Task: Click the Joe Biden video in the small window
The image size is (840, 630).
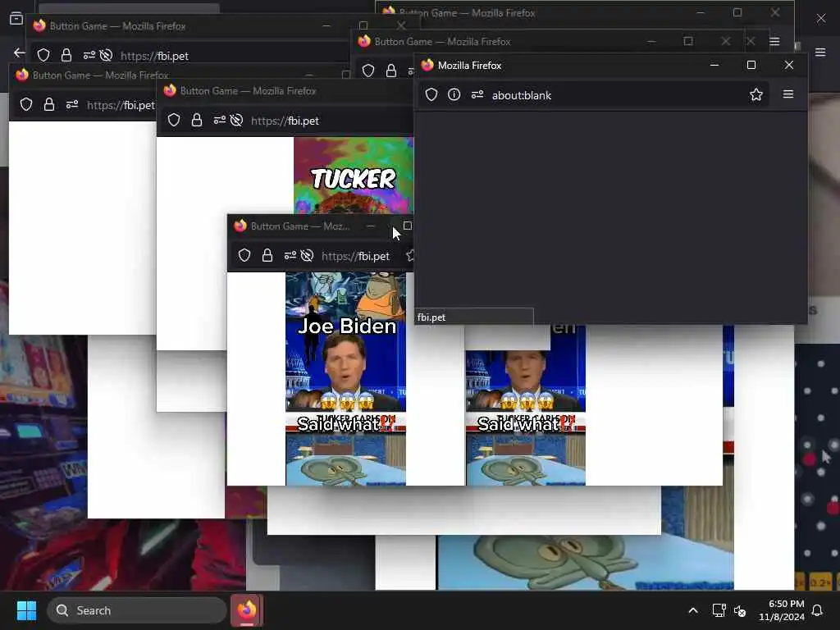Action: [345, 379]
